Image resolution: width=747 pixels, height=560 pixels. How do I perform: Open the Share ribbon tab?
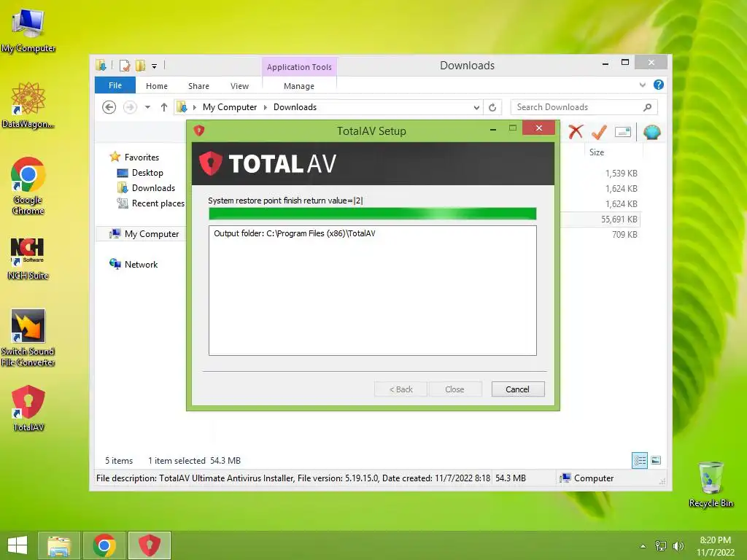coord(198,86)
